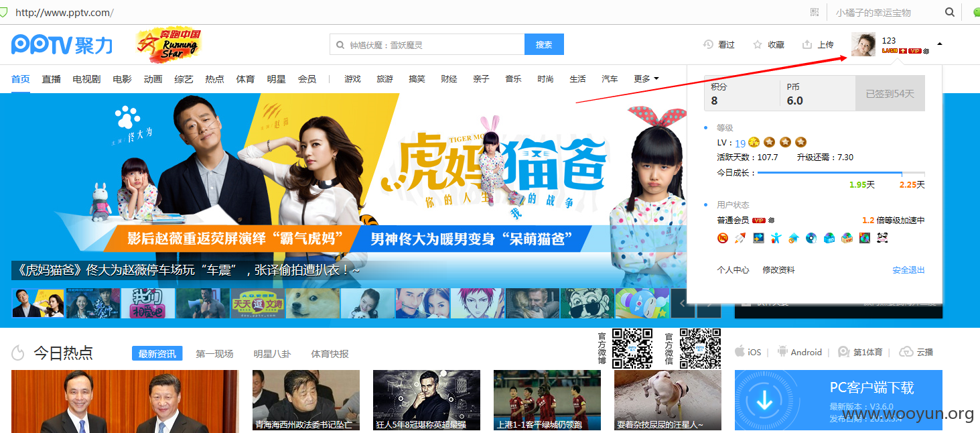Click browser search box 小橘子的幸运宝物
The width and height of the screenshot is (980, 433).
(873, 13)
